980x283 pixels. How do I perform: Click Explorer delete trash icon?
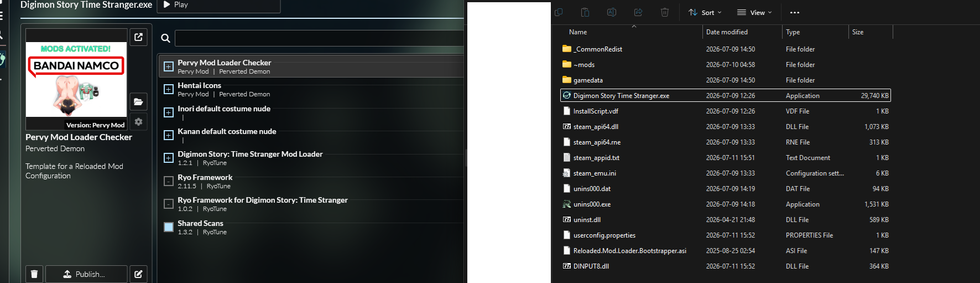(x=665, y=12)
